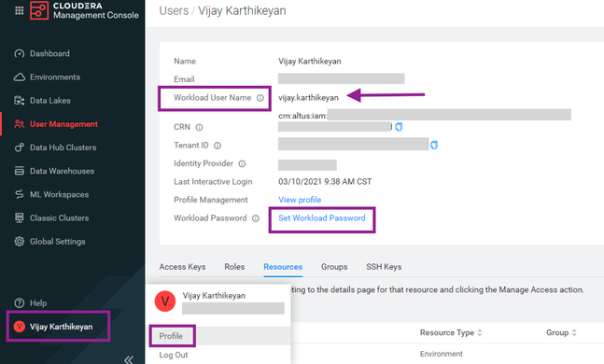Click the info icon beside Workload Password
The height and width of the screenshot is (364, 604).
(256, 218)
